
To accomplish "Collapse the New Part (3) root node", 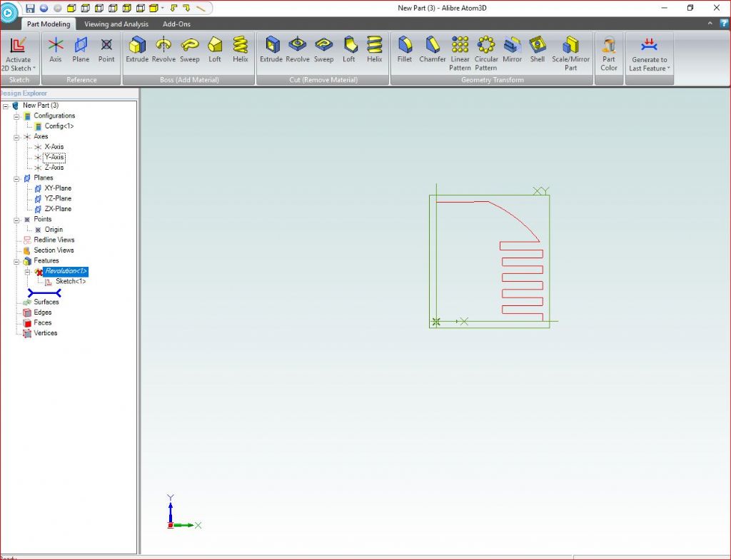I will click(x=6, y=106).
